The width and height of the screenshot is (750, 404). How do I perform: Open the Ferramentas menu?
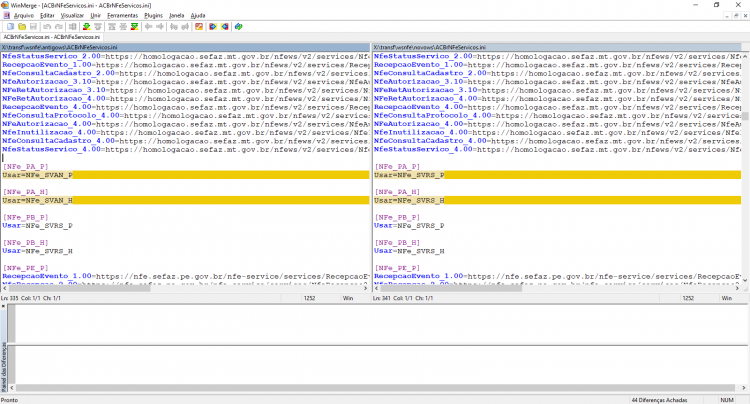[122, 16]
